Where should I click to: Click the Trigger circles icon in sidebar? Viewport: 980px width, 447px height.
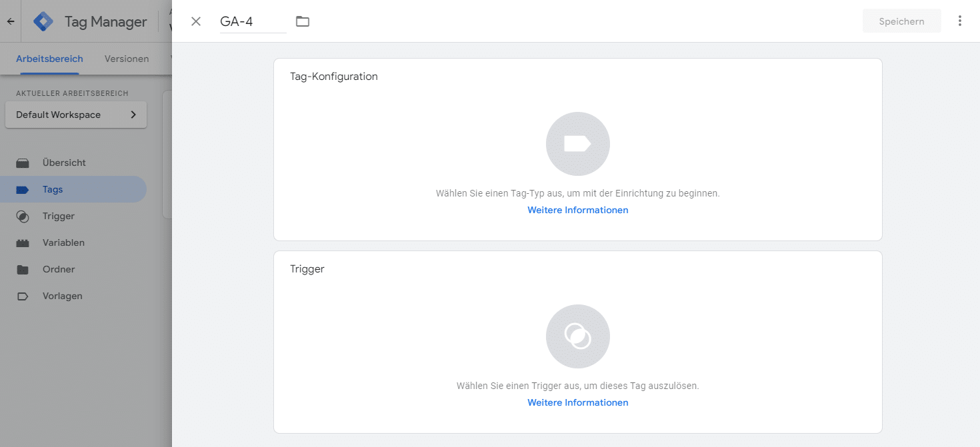[x=23, y=217]
